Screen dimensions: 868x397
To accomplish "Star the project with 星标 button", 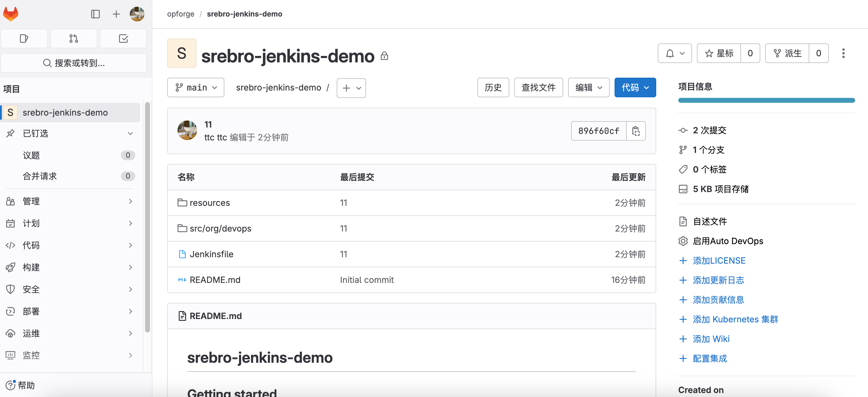I will coord(719,53).
